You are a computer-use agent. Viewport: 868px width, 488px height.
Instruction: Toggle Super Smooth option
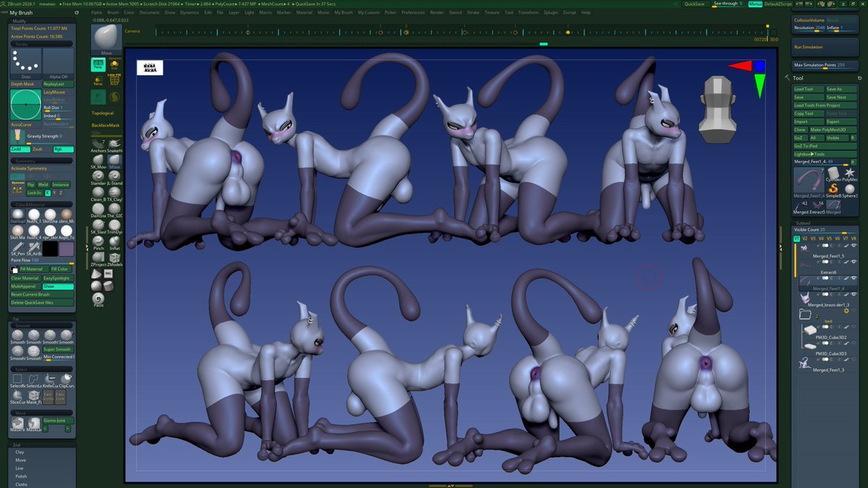tap(58, 349)
